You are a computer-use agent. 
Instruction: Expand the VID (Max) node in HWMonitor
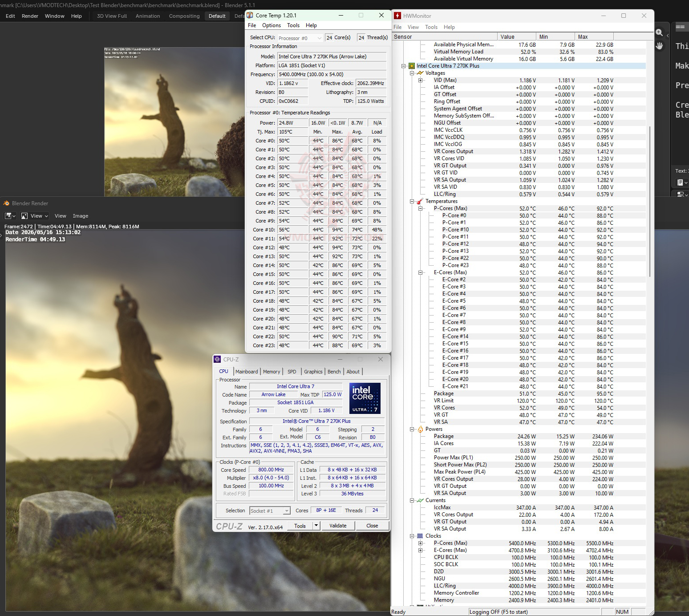coord(420,80)
